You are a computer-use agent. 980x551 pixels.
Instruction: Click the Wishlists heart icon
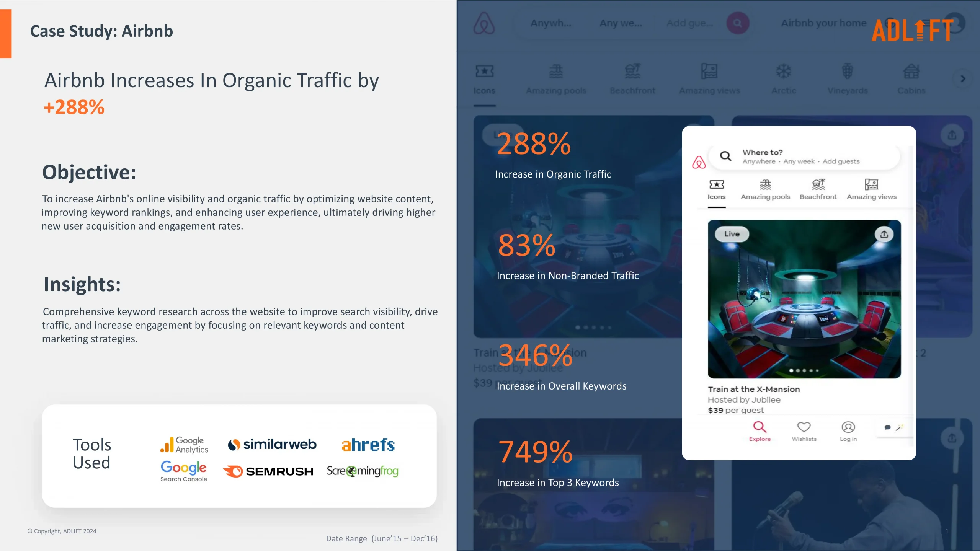click(x=803, y=427)
